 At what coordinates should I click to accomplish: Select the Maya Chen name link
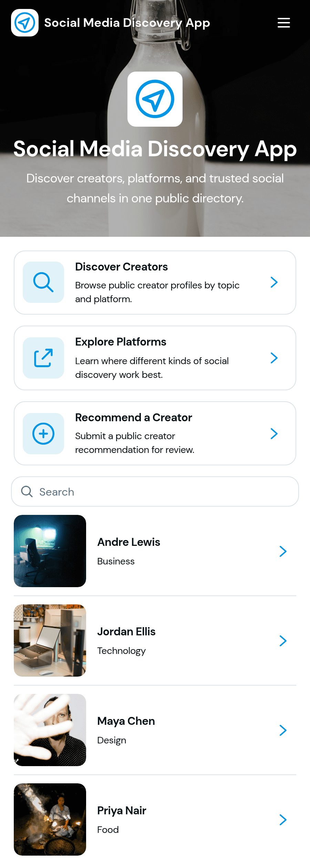point(126,721)
